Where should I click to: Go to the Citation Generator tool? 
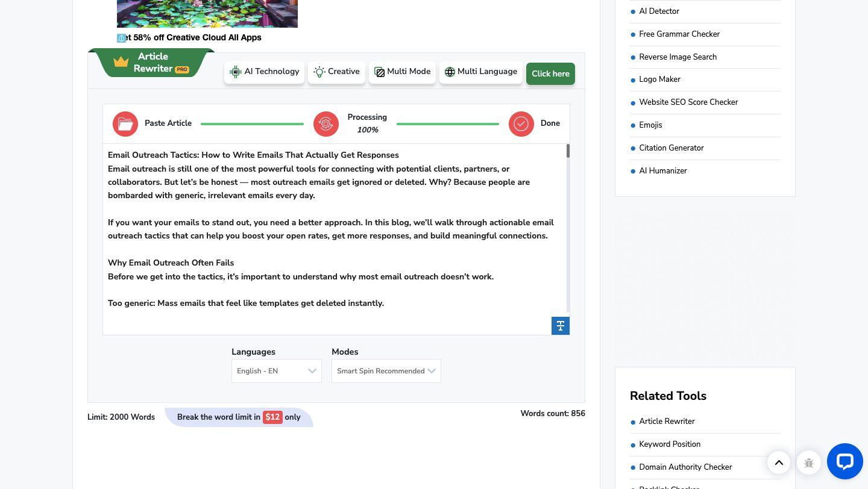coord(671,148)
